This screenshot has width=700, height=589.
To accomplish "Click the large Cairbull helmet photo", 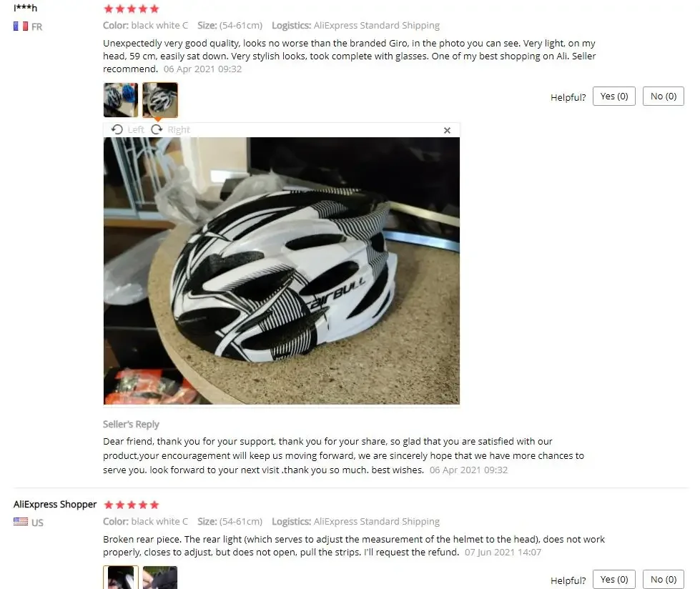I will click(281, 271).
